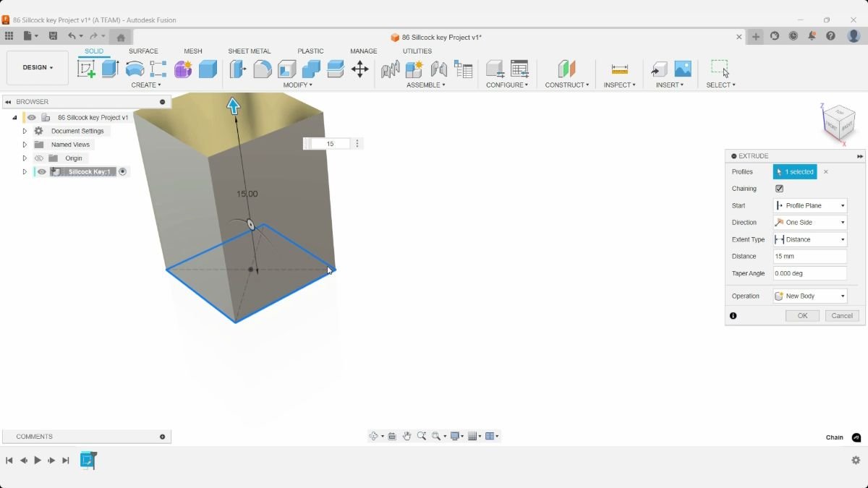
Task: Open the Extent Type dropdown
Action: [x=810, y=239]
